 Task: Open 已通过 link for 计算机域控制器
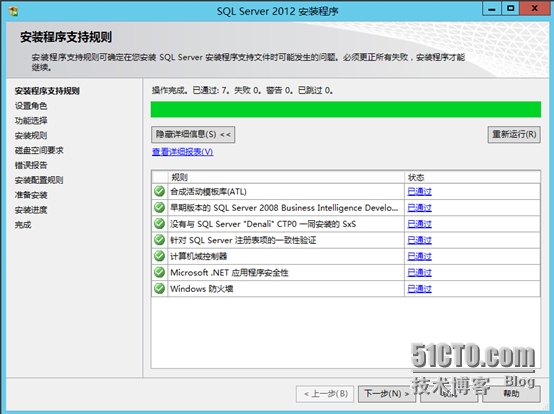tap(419, 256)
